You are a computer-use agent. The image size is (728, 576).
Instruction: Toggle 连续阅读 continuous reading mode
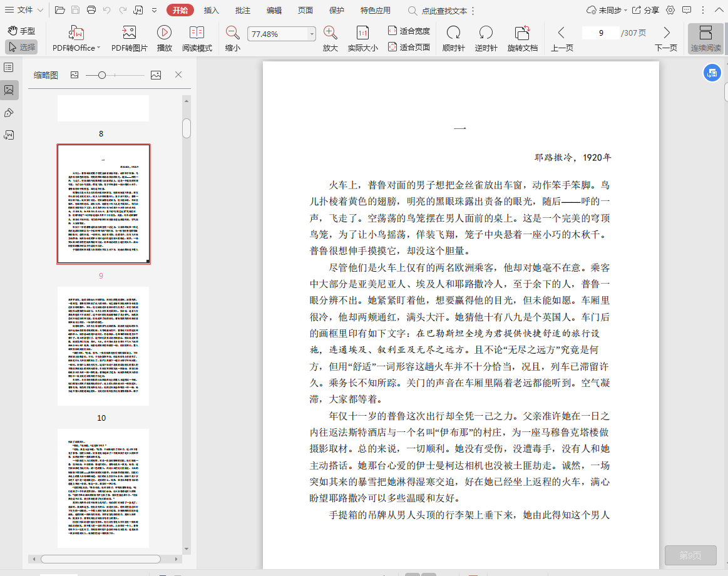coord(705,38)
